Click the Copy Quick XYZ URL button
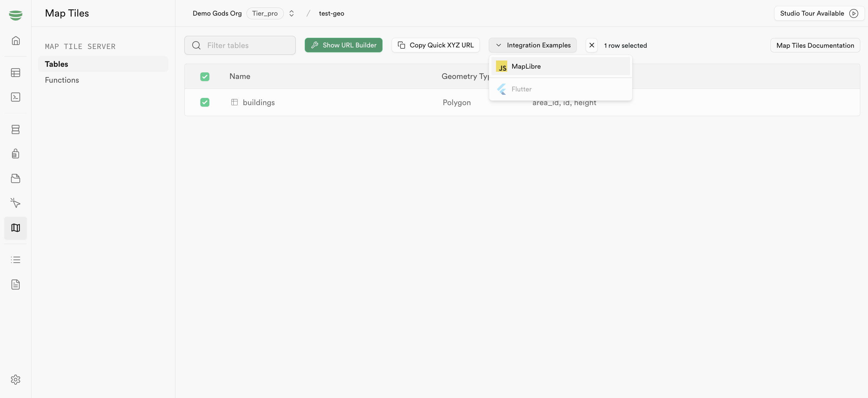This screenshot has width=868, height=398. pyautogui.click(x=436, y=45)
